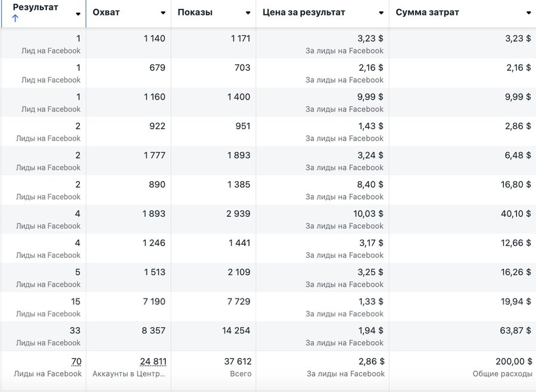The width and height of the screenshot is (536, 392).
Task: Click total reach value 24 811
Action: pos(153,362)
